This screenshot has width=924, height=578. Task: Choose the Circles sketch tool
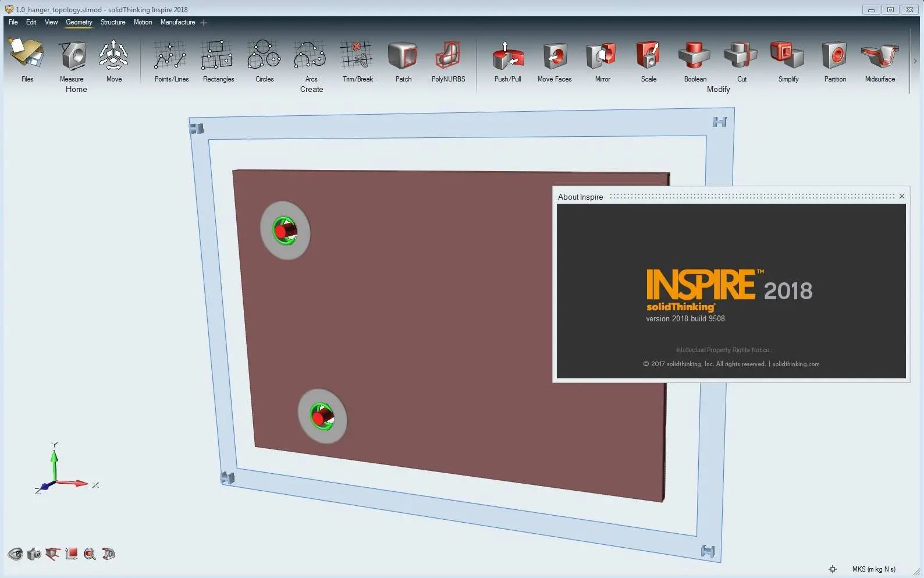point(264,56)
